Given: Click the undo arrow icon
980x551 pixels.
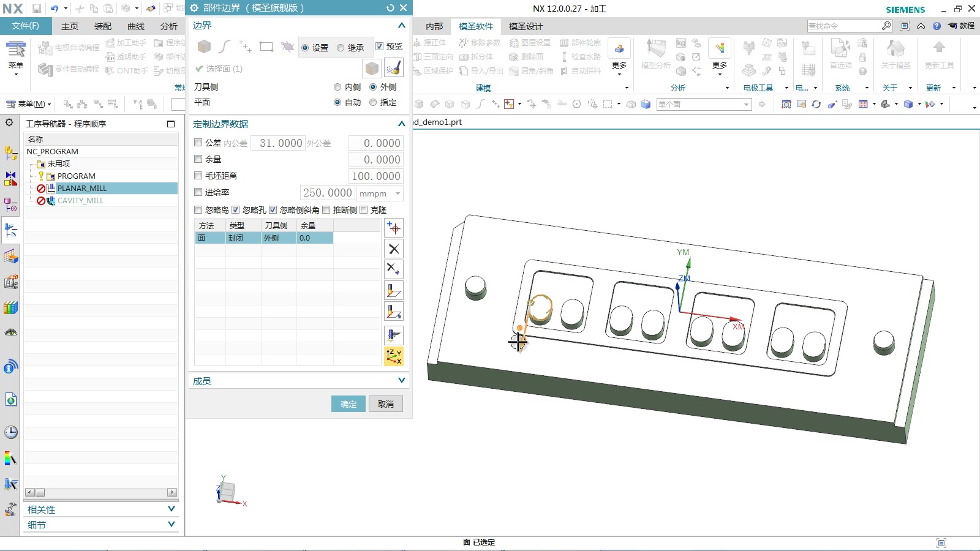Looking at the screenshot, I should point(55,9).
